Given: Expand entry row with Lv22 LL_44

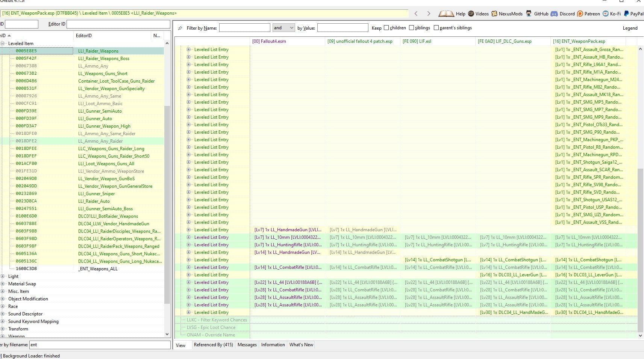Looking at the screenshot, I should point(189,282).
